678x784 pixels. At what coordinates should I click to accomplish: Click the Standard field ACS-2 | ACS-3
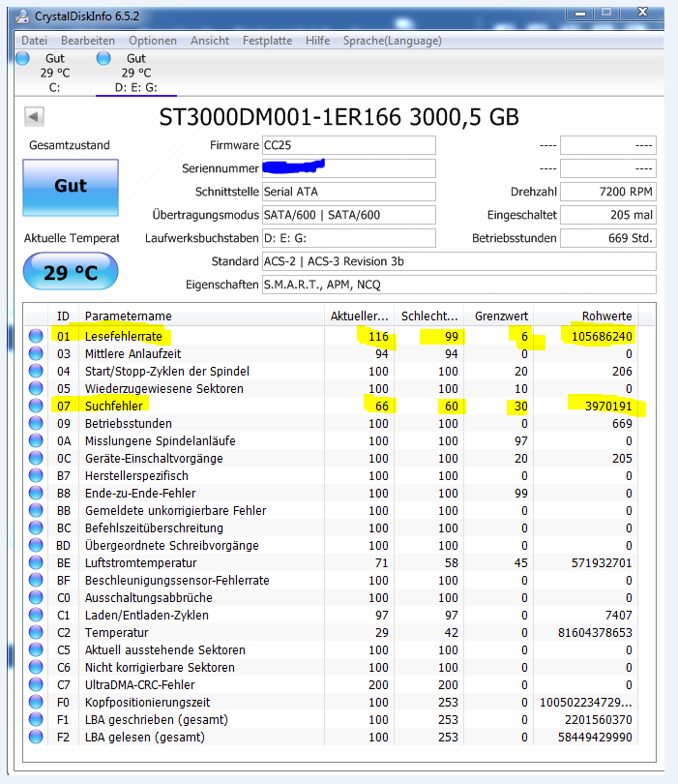point(459,261)
